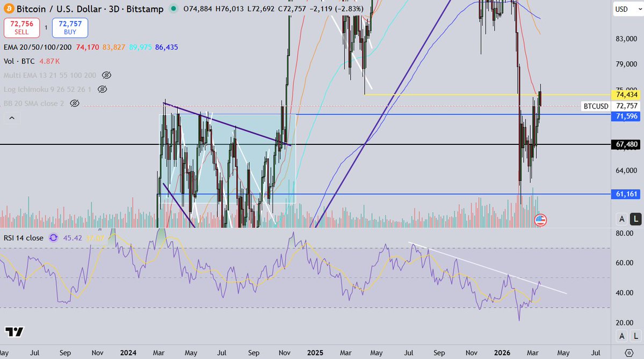Click the order quantity 1 between SELL and BUY
This screenshot has width=644, height=359.
click(46, 28)
